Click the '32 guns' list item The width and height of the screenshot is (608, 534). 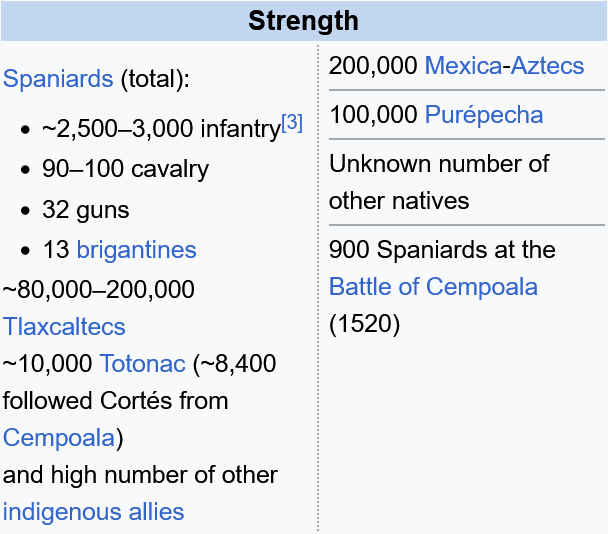tap(86, 209)
